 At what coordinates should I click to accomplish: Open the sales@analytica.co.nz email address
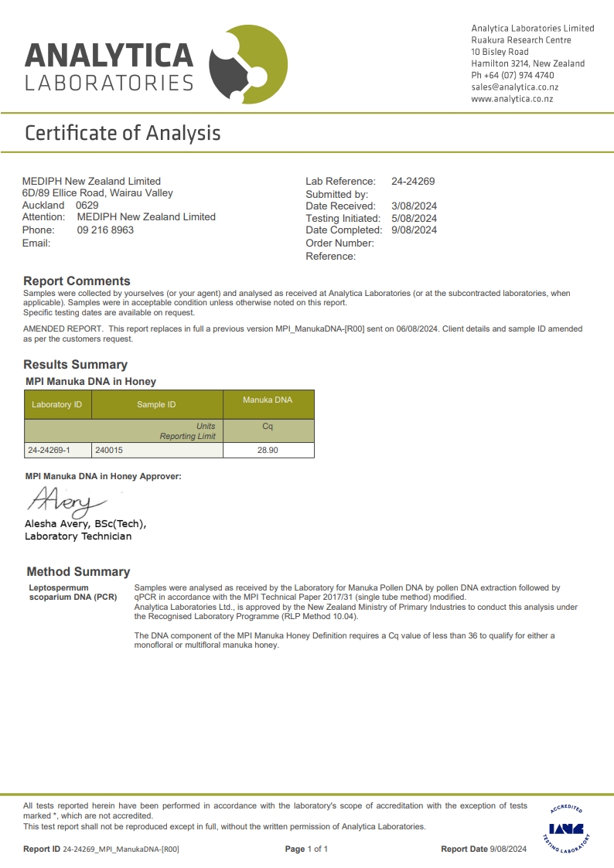coord(514,87)
